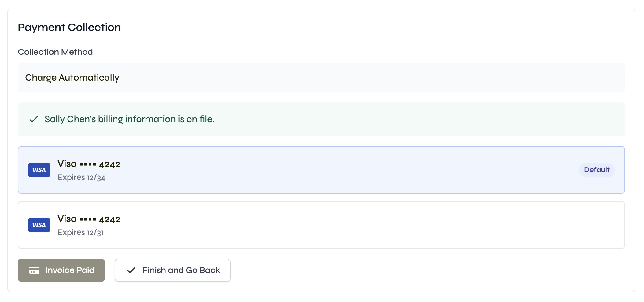Screen dimensions: 644x302
Task: Click "Sally Chen's billing information is on file."
Action: point(129,119)
